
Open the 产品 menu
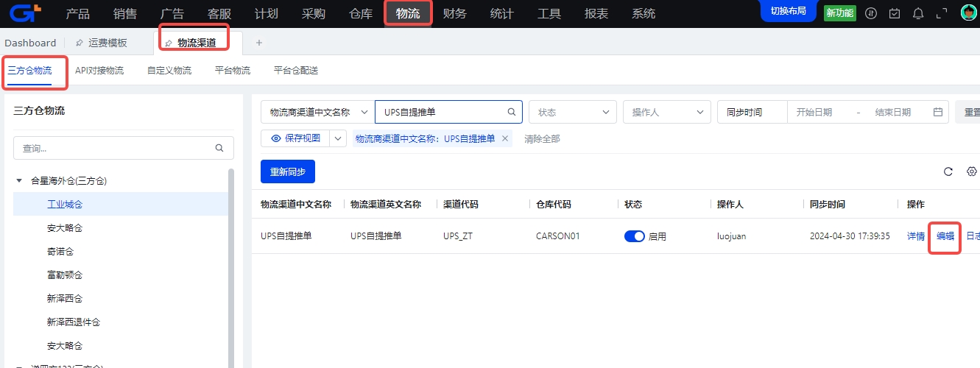coord(78,13)
